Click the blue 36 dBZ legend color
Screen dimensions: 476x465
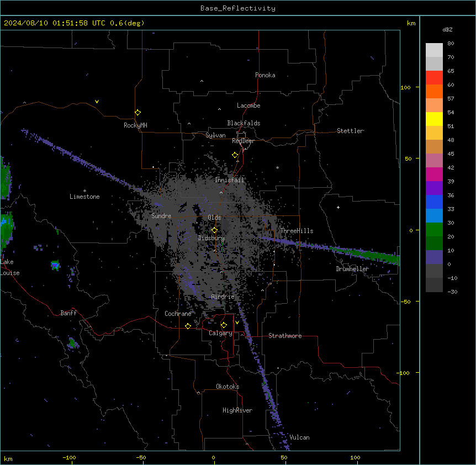(x=434, y=202)
